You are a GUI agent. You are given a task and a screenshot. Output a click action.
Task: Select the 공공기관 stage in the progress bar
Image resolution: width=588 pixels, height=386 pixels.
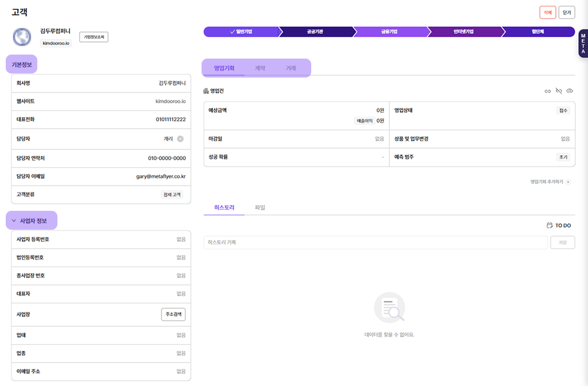(x=315, y=32)
